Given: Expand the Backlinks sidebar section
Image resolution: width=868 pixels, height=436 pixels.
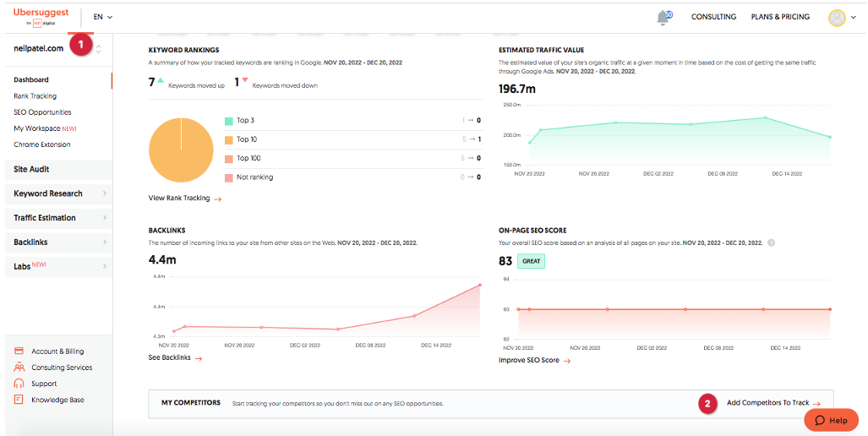Looking at the screenshot, I should click(57, 243).
